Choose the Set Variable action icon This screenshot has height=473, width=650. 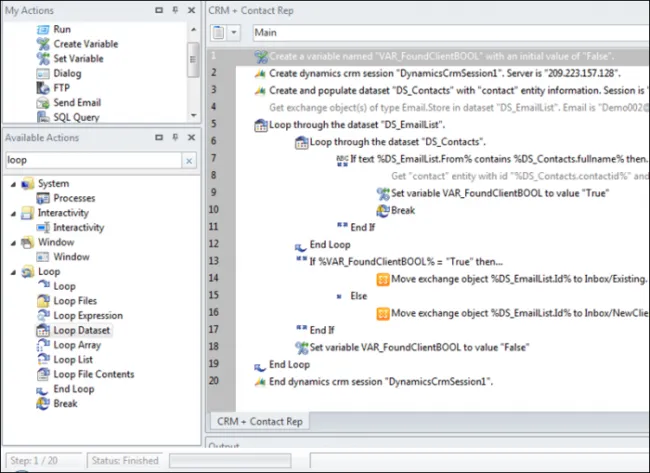click(43, 58)
